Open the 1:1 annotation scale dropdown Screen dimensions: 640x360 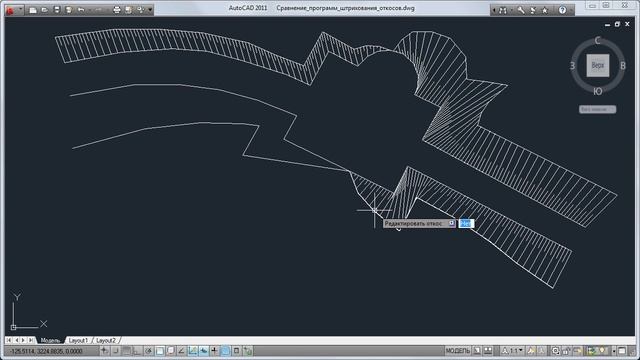coord(512,351)
